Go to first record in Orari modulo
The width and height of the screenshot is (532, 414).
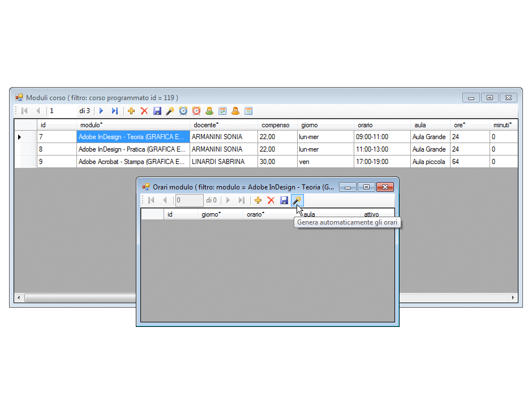pos(151,200)
